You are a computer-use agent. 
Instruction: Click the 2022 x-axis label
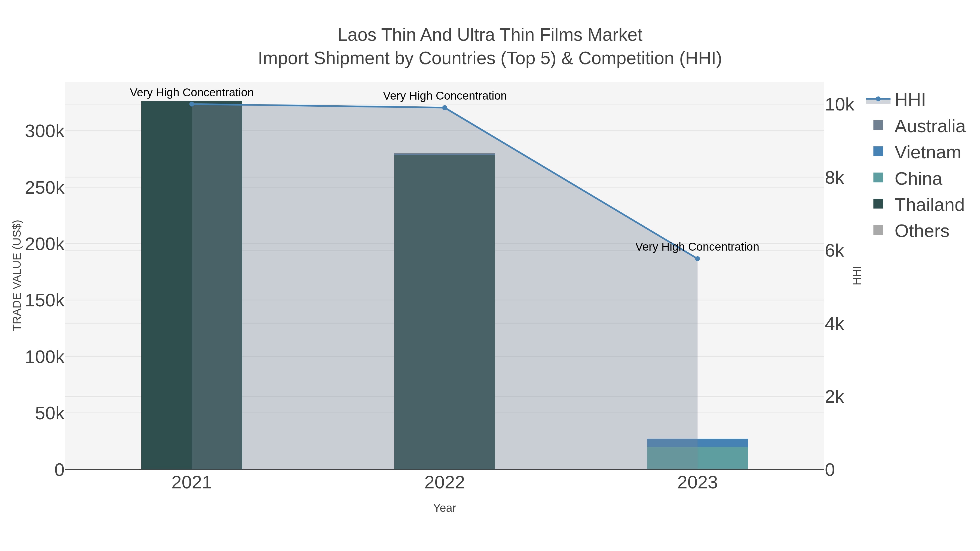pos(444,483)
